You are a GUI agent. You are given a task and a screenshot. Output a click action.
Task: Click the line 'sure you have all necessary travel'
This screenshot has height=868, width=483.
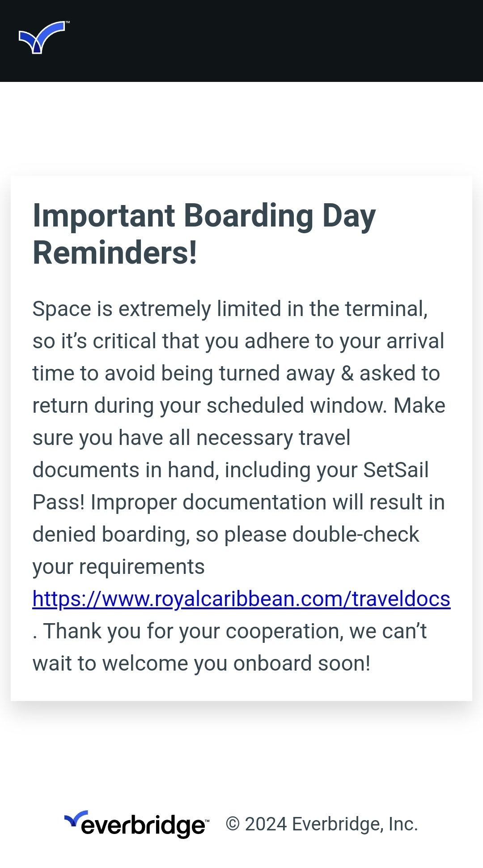191,438
